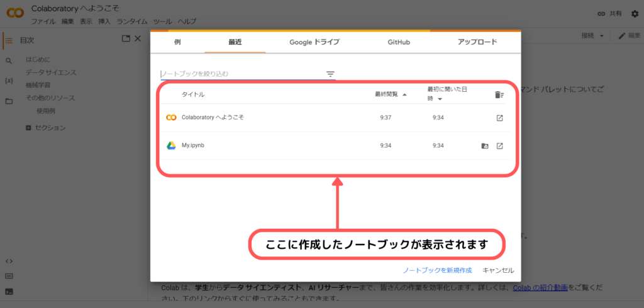Show My.ipynb in Drive folder icon
The image size is (644, 308).
[x=485, y=146]
